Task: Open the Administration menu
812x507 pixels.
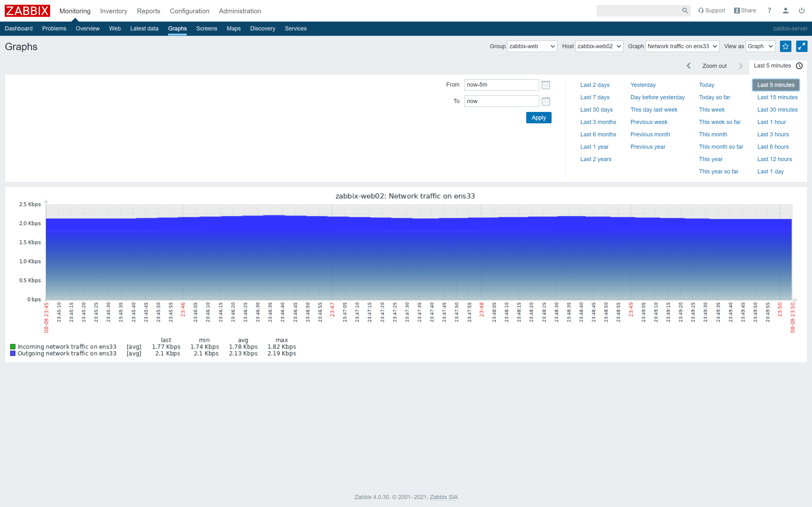Action: 240,11
